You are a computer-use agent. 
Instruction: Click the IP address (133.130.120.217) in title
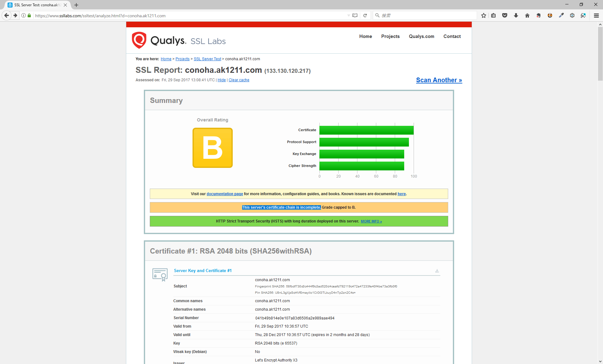click(x=287, y=71)
